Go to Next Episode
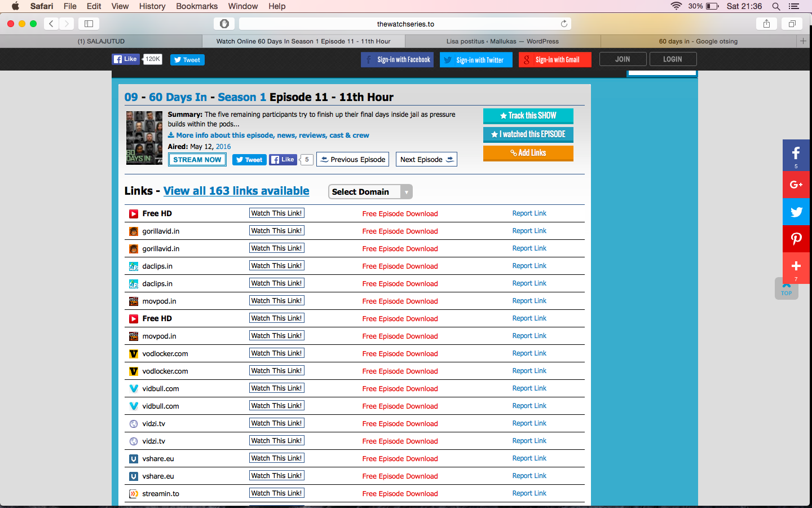812x508 pixels. coord(426,160)
